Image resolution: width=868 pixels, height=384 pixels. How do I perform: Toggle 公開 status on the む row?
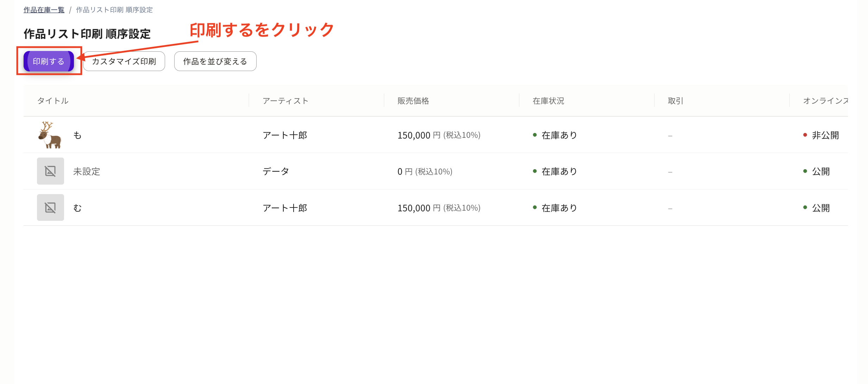coord(821,207)
